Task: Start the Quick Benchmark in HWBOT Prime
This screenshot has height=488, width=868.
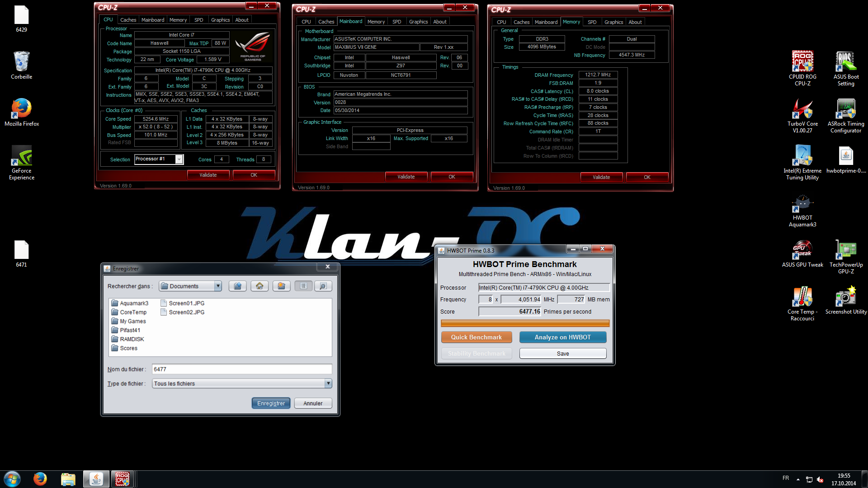Action: 476,337
